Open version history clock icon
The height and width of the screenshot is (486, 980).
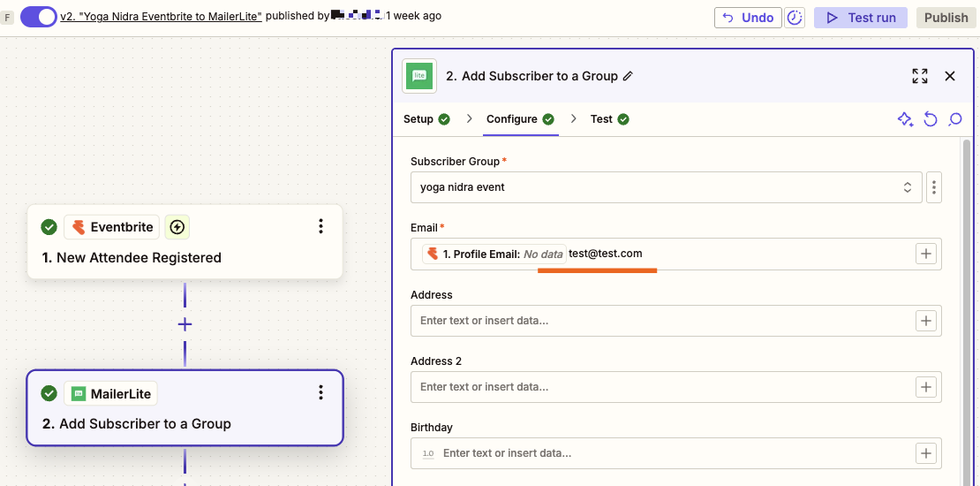[795, 18]
